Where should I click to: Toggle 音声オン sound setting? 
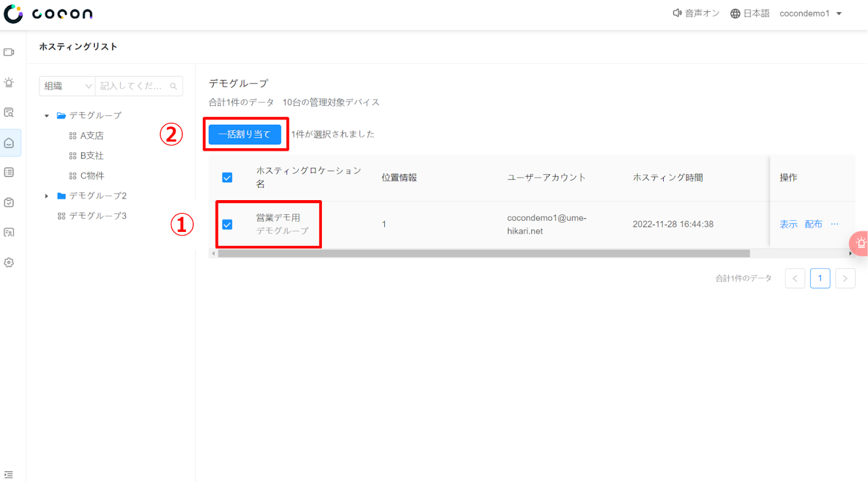tap(696, 13)
